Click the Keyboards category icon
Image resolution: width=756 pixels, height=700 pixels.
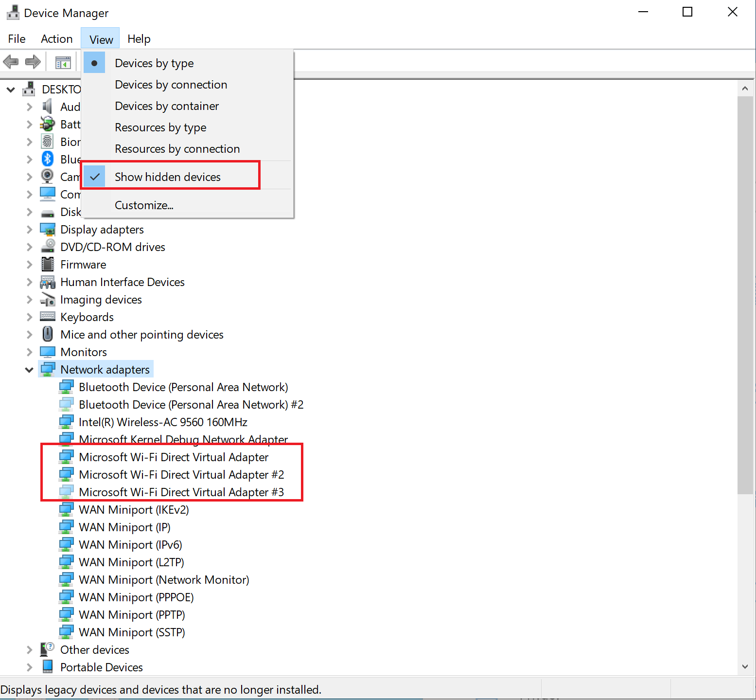48,317
